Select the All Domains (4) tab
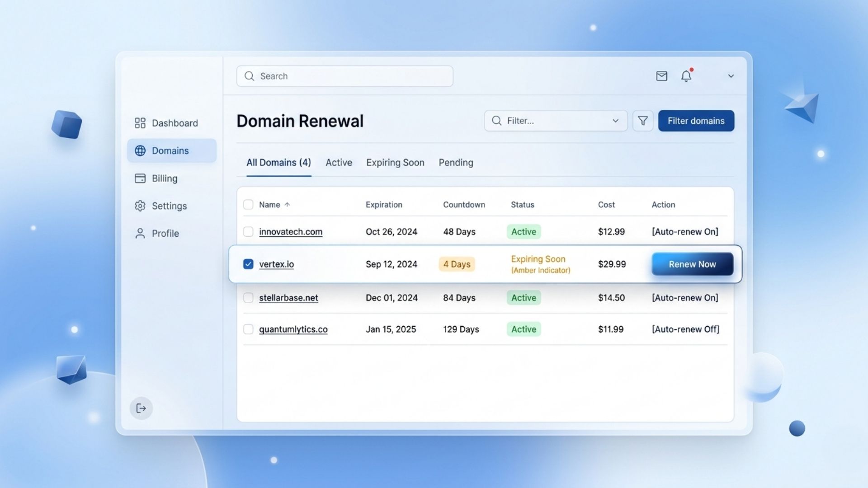The width and height of the screenshot is (868, 488). (278, 163)
